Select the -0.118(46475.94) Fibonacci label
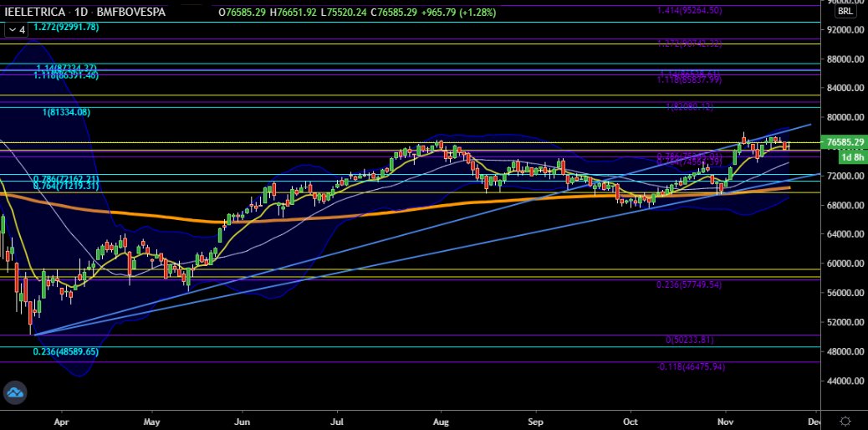868x430 pixels. 691,366
